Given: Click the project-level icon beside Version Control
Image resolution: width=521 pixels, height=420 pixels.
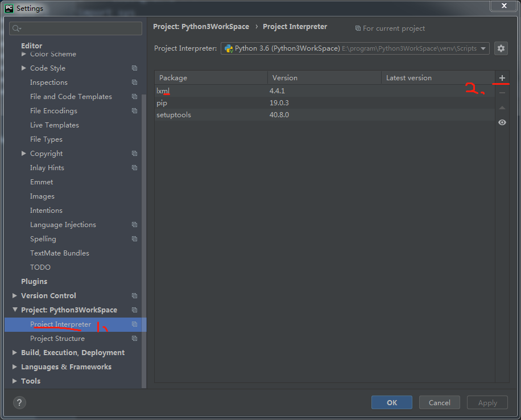Looking at the screenshot, I should [x=134, y=295].
